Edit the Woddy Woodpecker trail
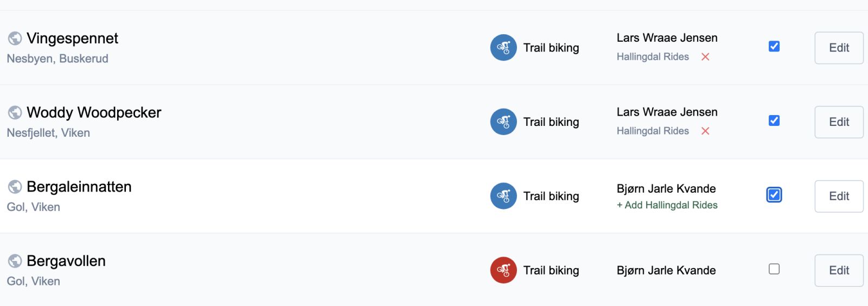The height and width of the screenshot is (306, 868). pos(839,122)
